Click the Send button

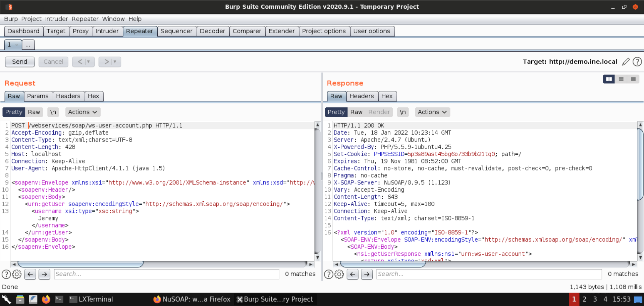click(x=20, y=62)
